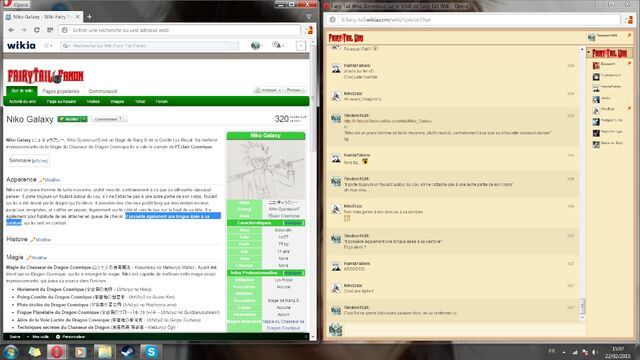Expand the notifications bubble dropdown in wikia header

(278, 45)
